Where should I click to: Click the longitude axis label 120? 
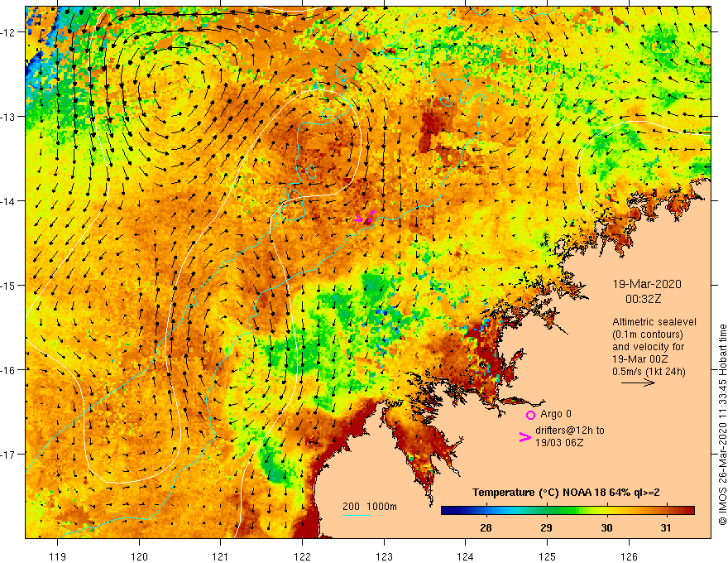(139, 556)
